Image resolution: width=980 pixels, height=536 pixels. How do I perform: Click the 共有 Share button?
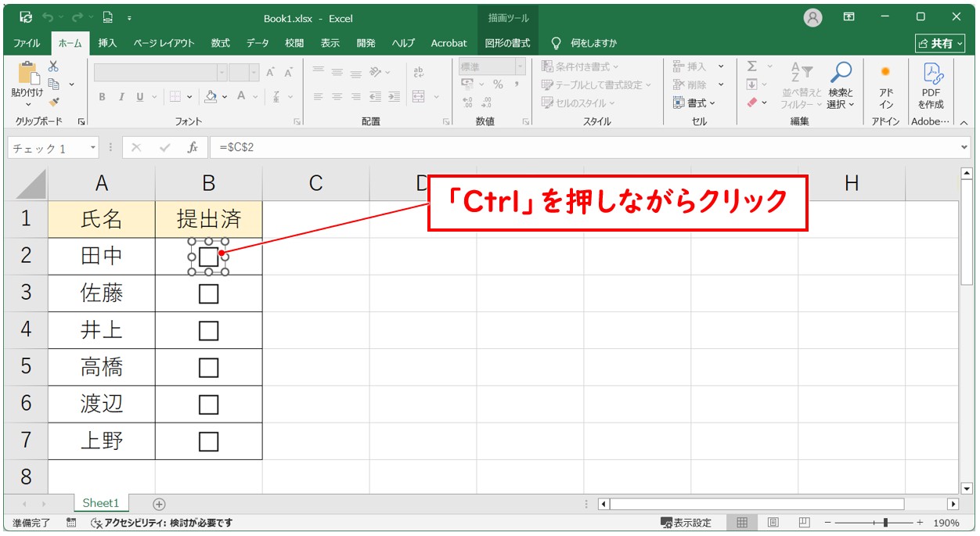coord(939,43)
